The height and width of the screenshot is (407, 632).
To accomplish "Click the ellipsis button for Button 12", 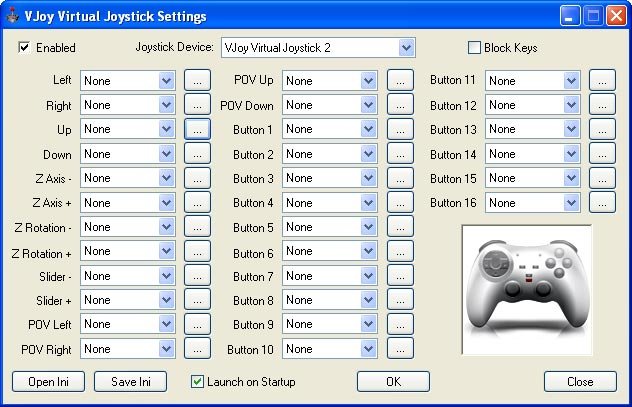I will pyautogui.click(x=602, y=105).
